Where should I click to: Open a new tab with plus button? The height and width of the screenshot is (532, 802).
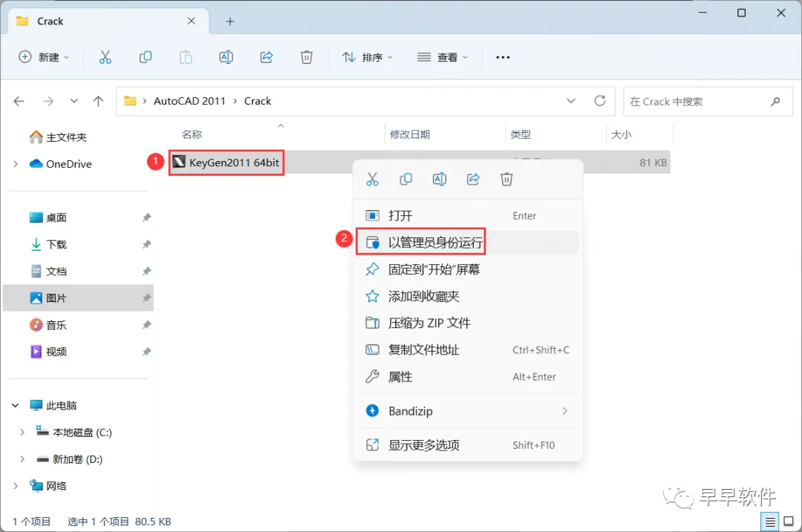coord(230,22)
